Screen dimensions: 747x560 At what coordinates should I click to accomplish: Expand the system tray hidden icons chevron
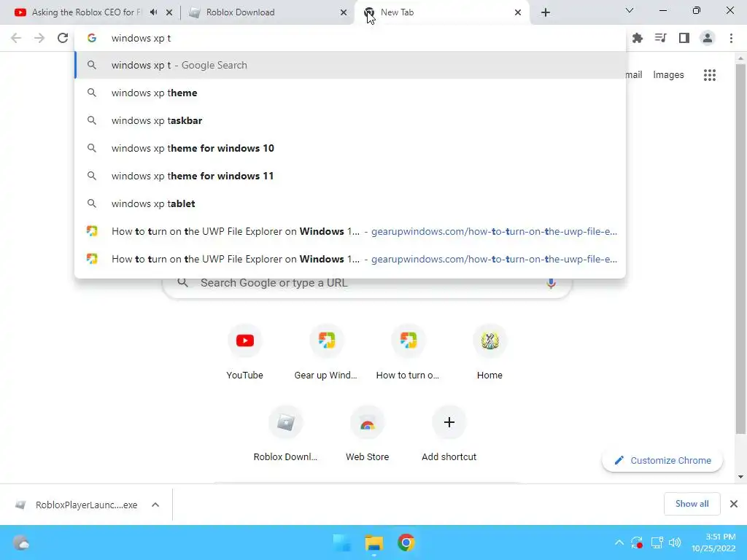pos(619,542)
